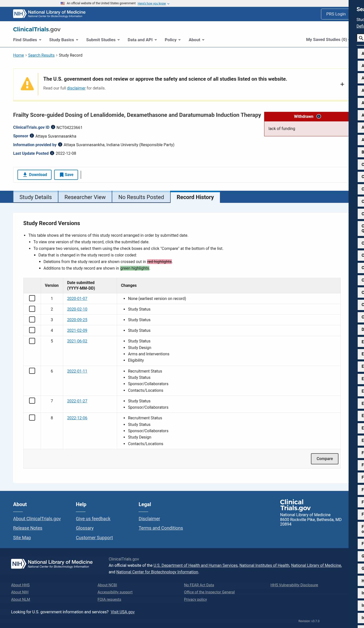Open Terms and Conditions link
The width and height of the screenshot is (364, 628).
(161, 528)
